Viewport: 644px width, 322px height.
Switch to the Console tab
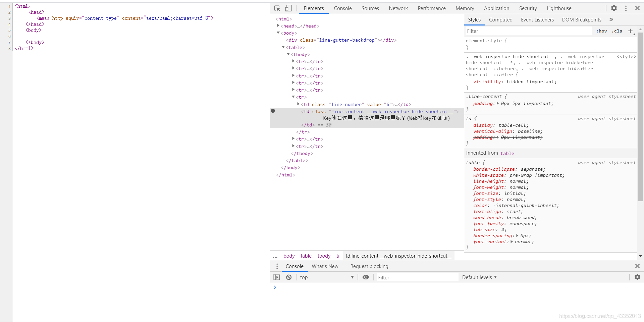pyautogui.click(x=343, y=8)
